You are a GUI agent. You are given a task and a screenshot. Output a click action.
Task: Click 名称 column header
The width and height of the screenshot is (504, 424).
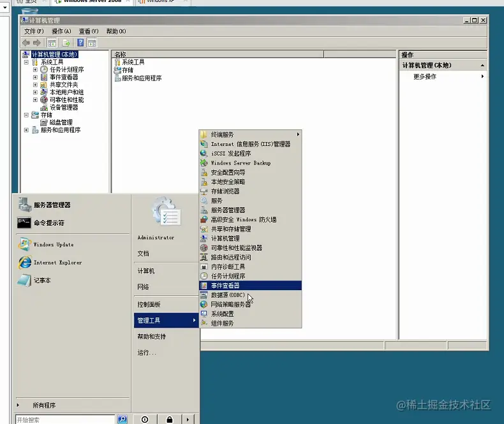[218, 54]
